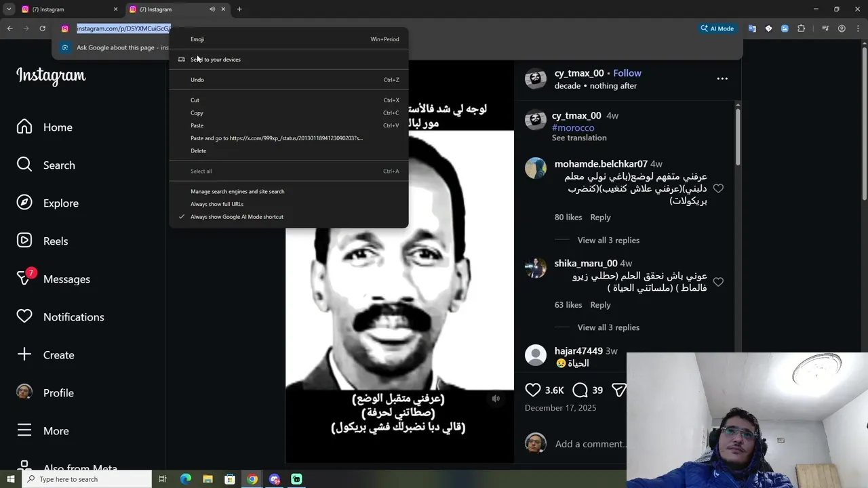Launch Microsoft Edge from taskbar

186,479
